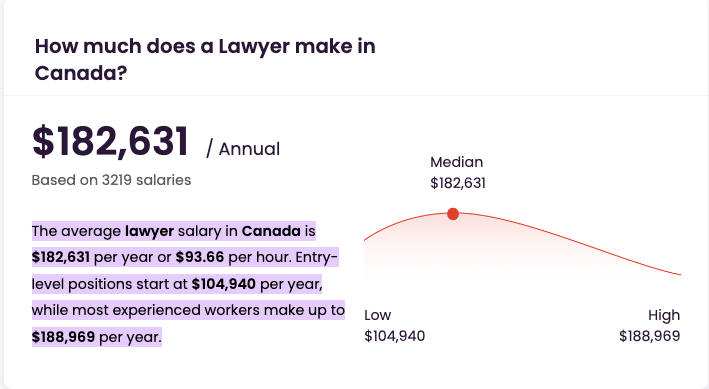Click the left start of the salary curve
Viewport: 709px width, 389px height.
point(366,239)
